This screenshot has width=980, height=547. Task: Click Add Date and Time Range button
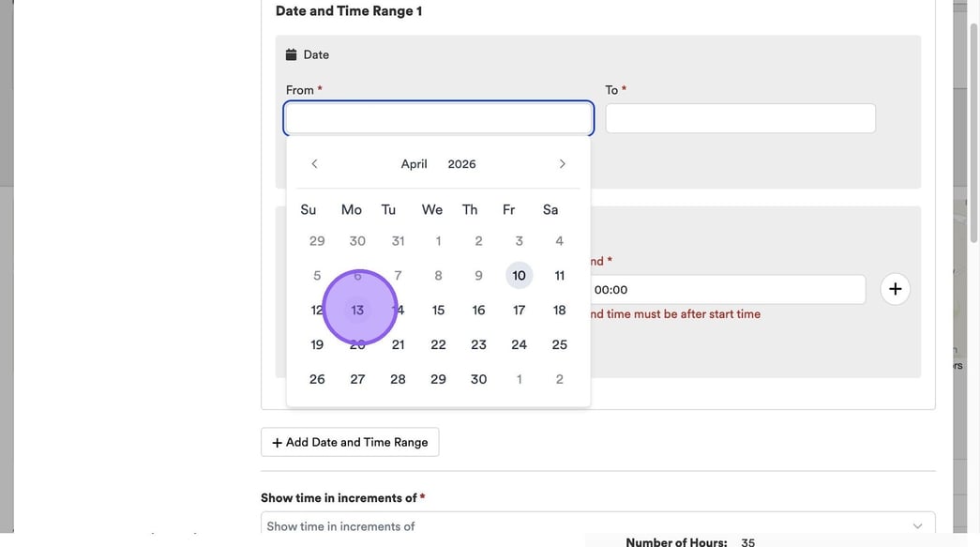pyautogui.click(x=350, y=442)
